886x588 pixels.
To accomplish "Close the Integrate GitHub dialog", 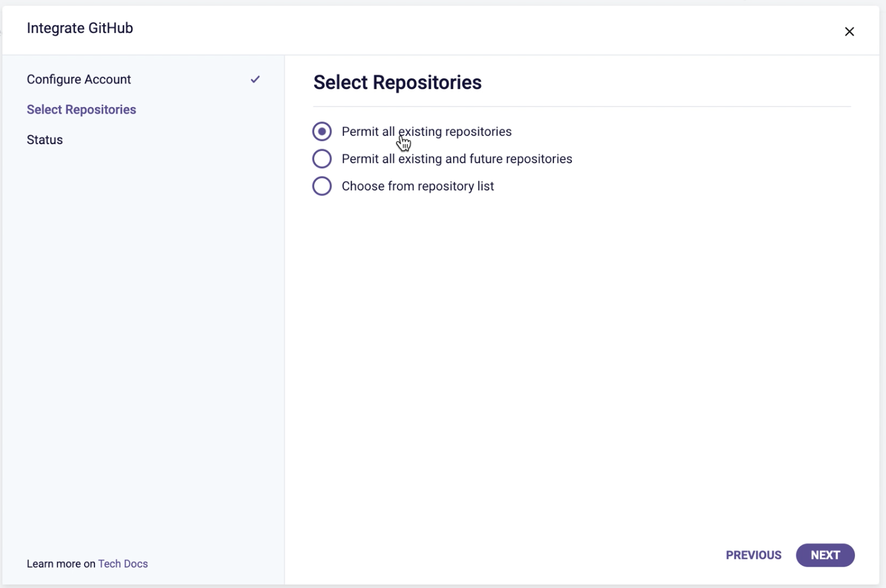I will [x=849, y=32].
